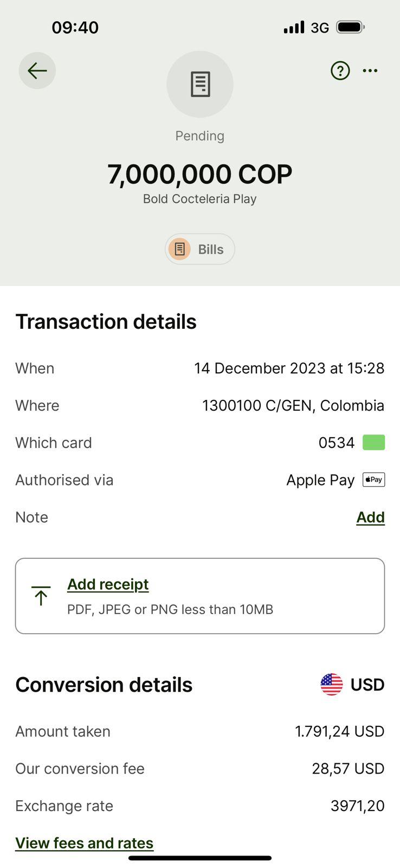400x868 pixels.
Task: Tap the large receipt icon at top
Action: (200, 85)
